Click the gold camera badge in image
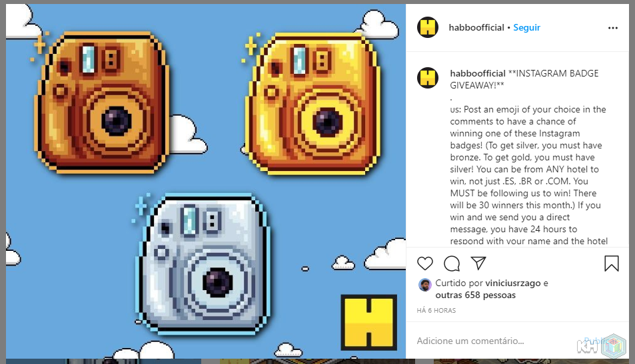Image resolution: width=635 pixels, height=364 pixels. pos(313,104)
